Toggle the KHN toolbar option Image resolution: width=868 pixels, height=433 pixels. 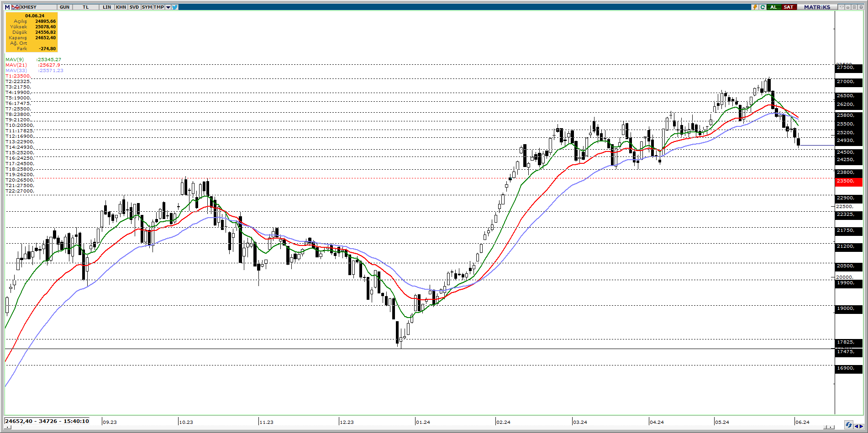pos(121,7)
